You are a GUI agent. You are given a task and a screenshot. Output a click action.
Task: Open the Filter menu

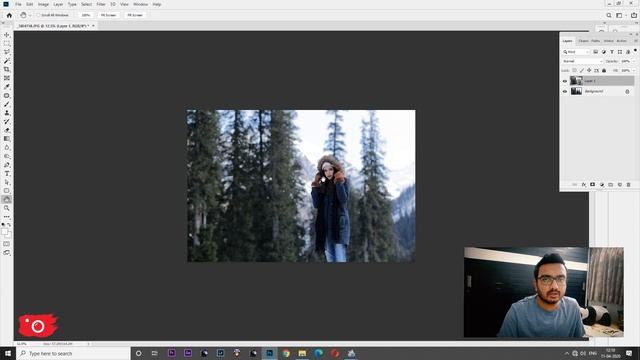coord(101,4)
